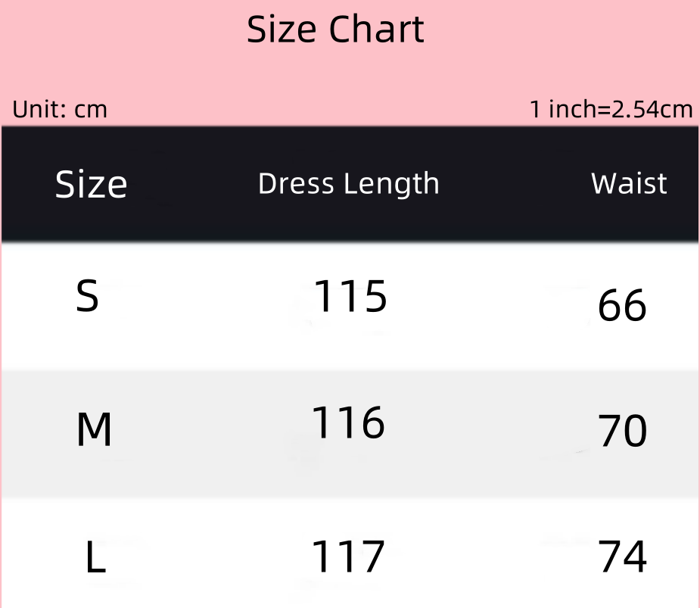Click the waist value 70
Screen dimensions: 700x608
622,432
